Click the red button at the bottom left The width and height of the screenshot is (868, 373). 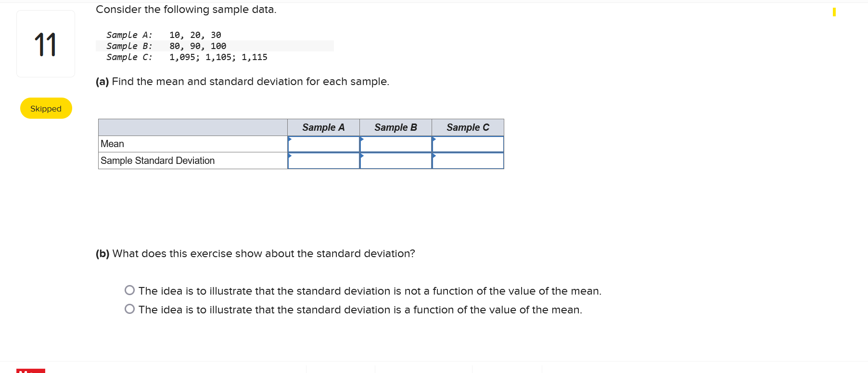tap(31, 371)
